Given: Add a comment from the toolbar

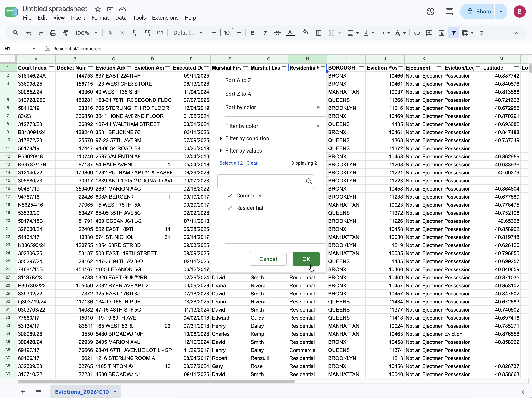Looking at the screenshot, I should tap(429, 33).
